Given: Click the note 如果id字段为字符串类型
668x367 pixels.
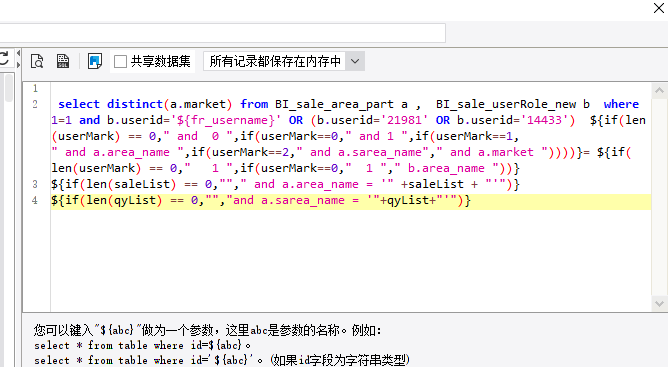Looking at the screenshot, I should [340, 360].
